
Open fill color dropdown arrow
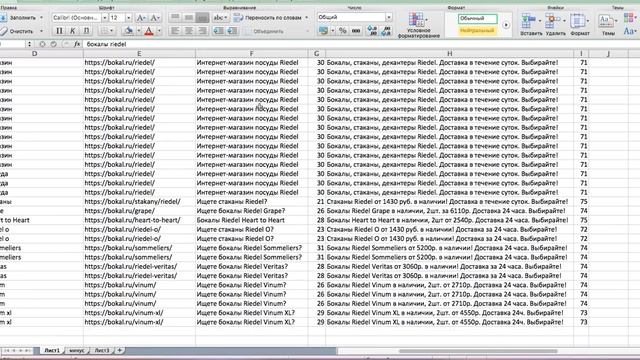click(138, 31)
